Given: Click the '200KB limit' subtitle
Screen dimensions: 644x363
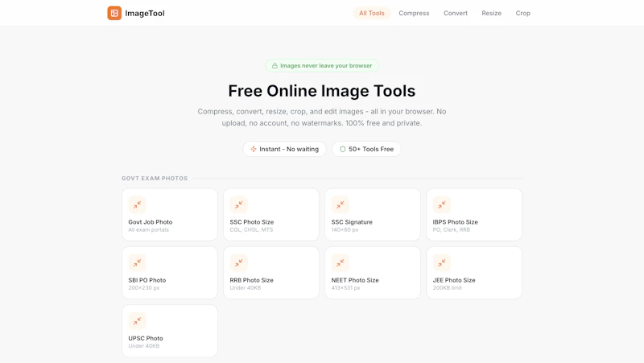Looking at the screenshot, I should pos(448,288).
